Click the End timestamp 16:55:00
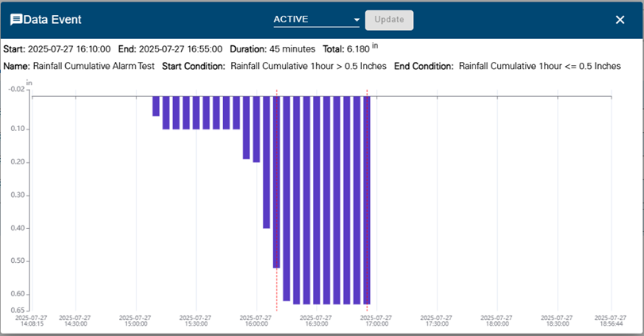The image size is (644, 336). 180,49
